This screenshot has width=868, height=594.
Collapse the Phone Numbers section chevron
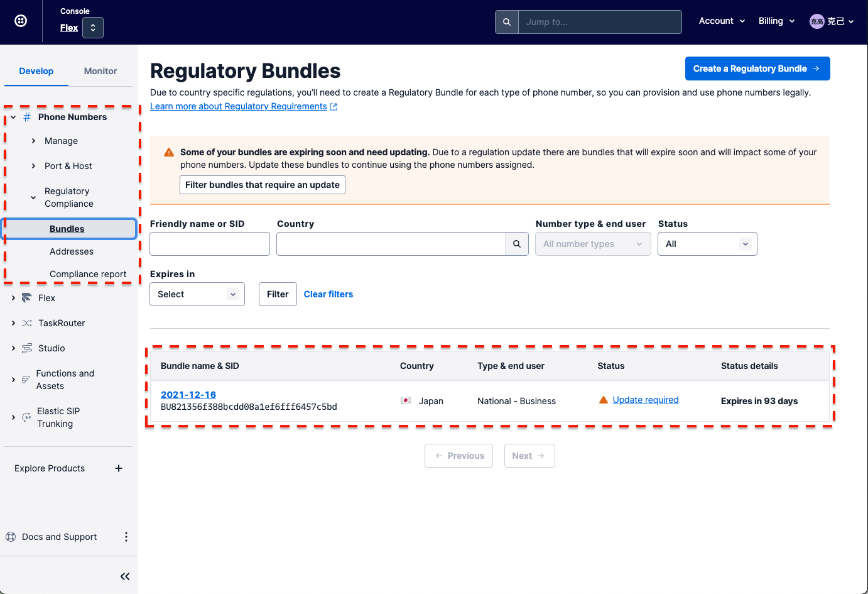pyautogui.click(x=13, y=117)
